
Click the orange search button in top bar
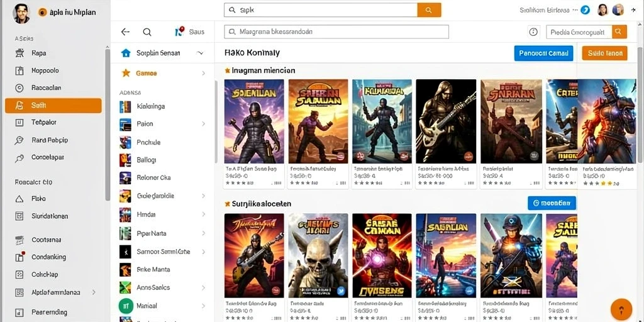[429, 10]
